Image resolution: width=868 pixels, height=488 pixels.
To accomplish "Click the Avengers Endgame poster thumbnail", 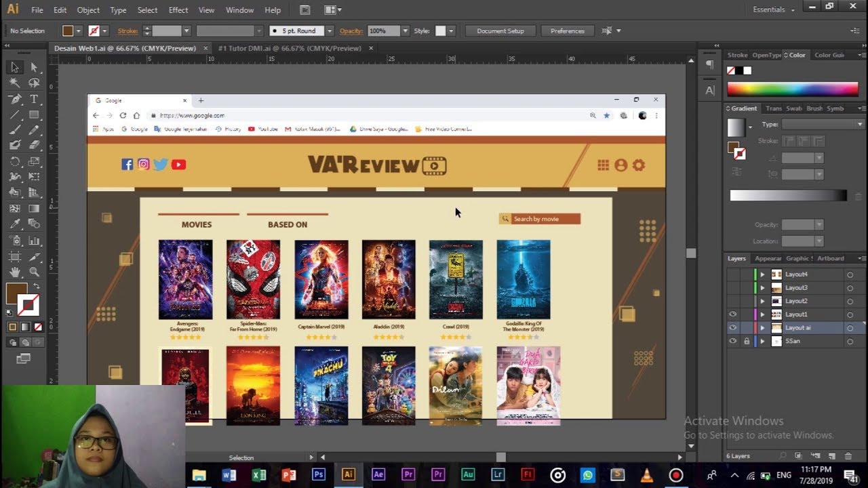I will pos(185,279).
